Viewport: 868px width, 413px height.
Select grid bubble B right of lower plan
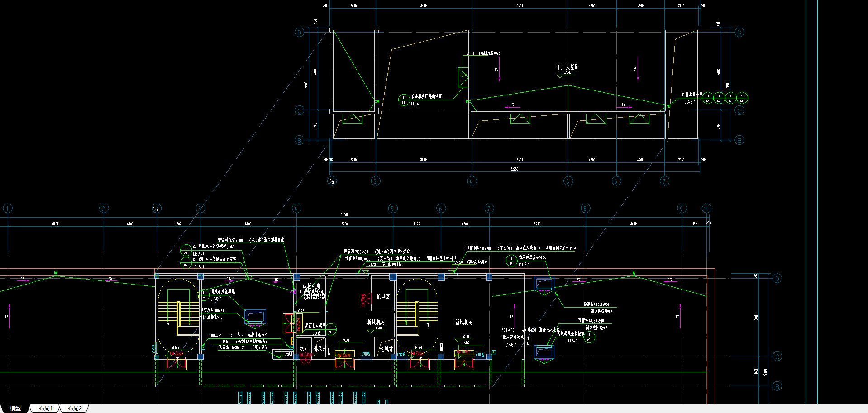pos(777,386)
